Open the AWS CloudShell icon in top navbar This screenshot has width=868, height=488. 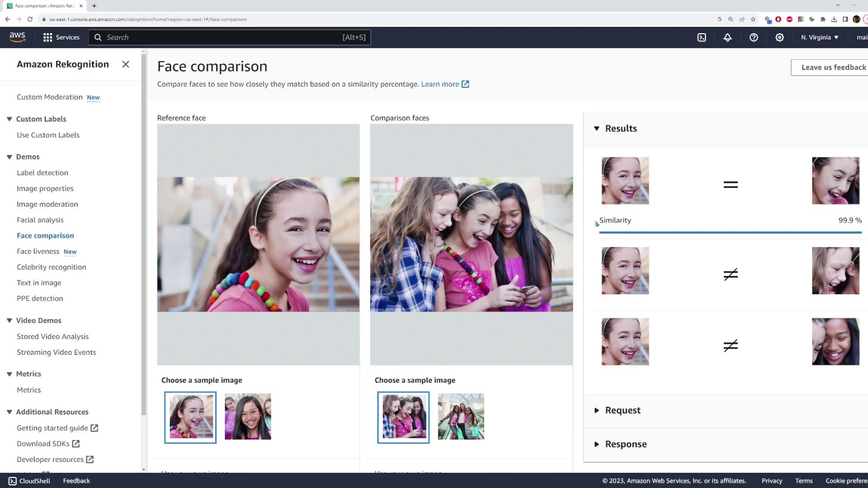click(x=702, y=38)
